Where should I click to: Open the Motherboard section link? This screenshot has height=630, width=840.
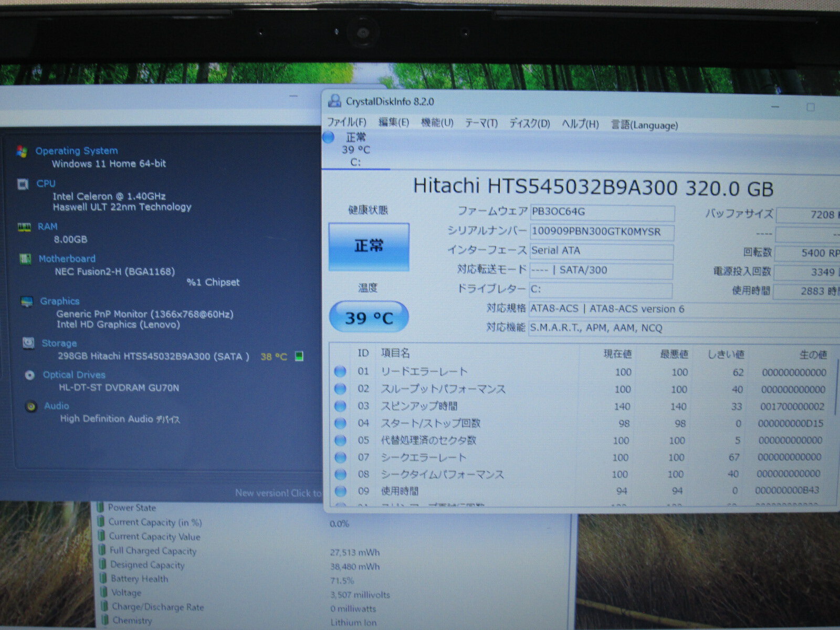[67, 258]
